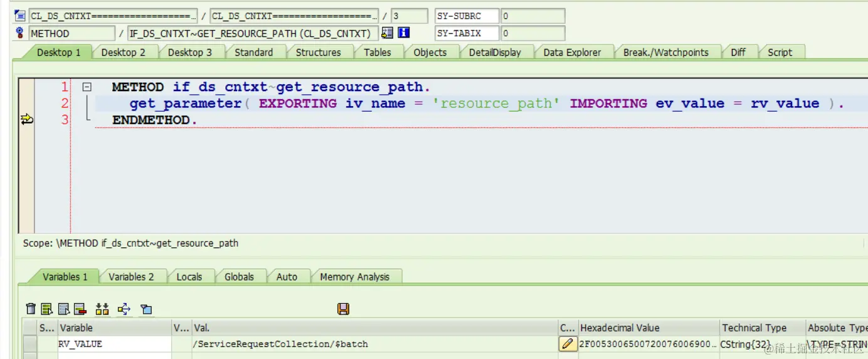Click the first green table-list icon after the trash

pos(47,309)
